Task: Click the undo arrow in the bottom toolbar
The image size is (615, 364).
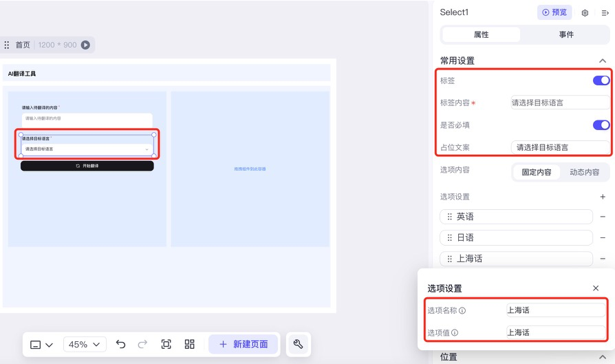Action: [120, 344]
